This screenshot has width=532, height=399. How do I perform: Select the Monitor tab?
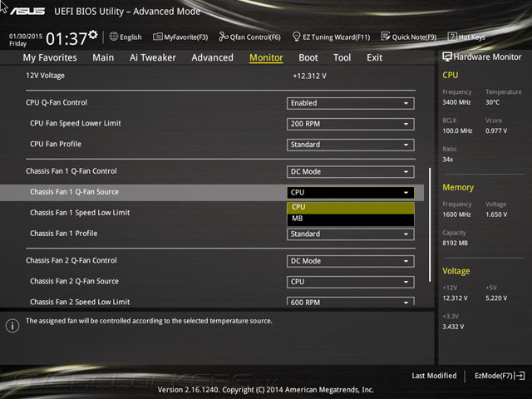click(266, 57)
